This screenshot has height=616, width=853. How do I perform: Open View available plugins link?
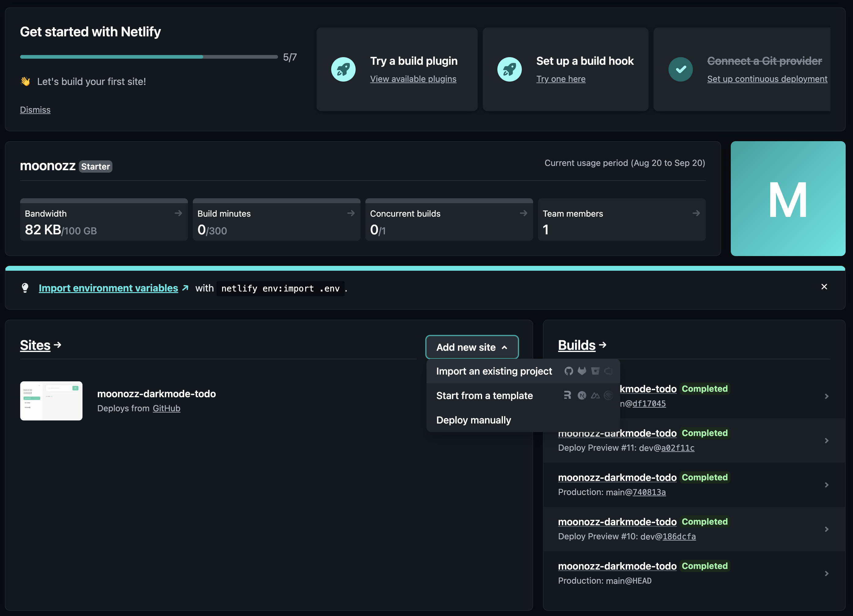(x=413, y=79)
